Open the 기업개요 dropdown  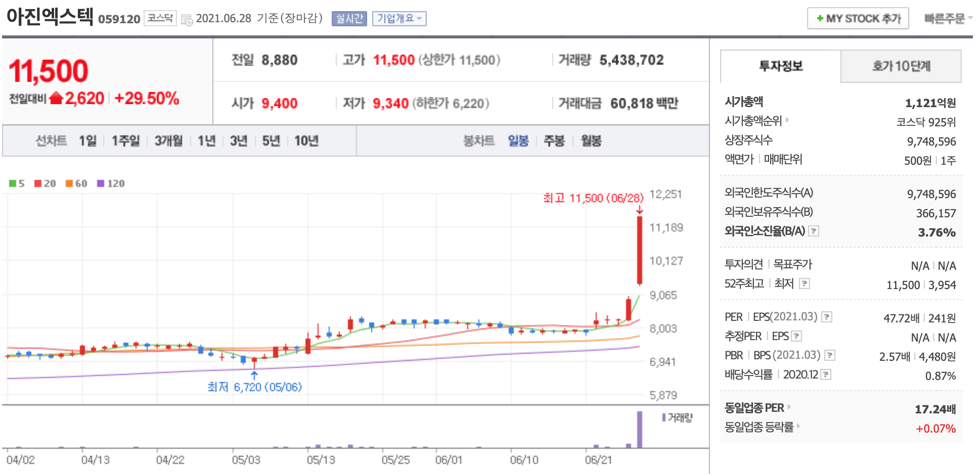click(399, 19)
